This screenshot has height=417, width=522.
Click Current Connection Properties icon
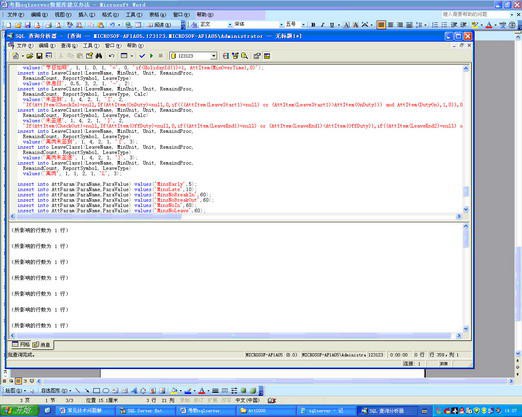pyautogui.click(x=257, y=56)
